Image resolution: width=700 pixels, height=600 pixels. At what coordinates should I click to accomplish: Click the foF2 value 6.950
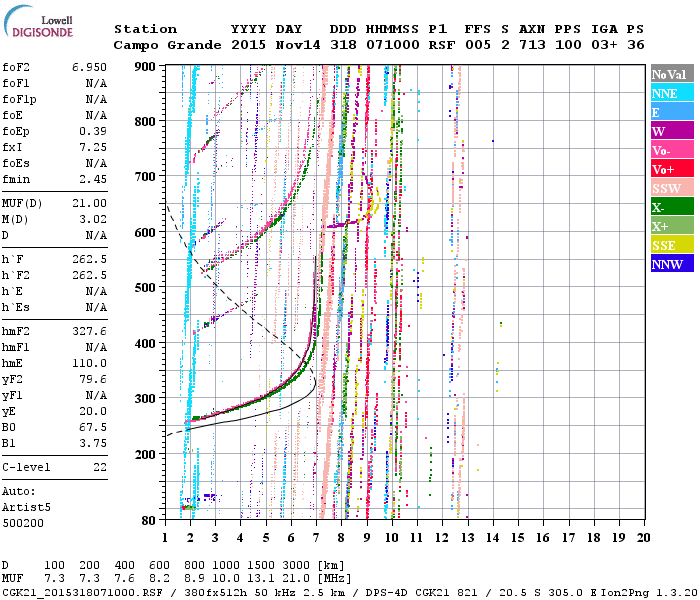pos(89,67)
